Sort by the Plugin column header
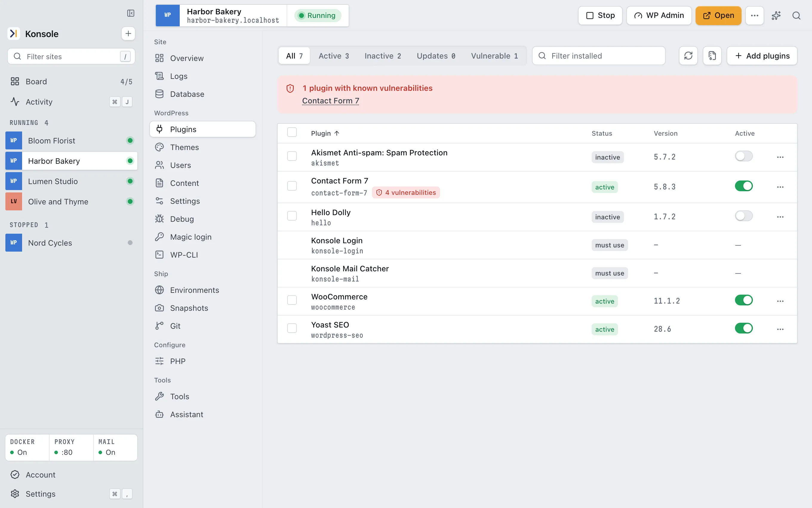Screen dimensions: 812x508 pyautogui.click(x=325, y=133)
